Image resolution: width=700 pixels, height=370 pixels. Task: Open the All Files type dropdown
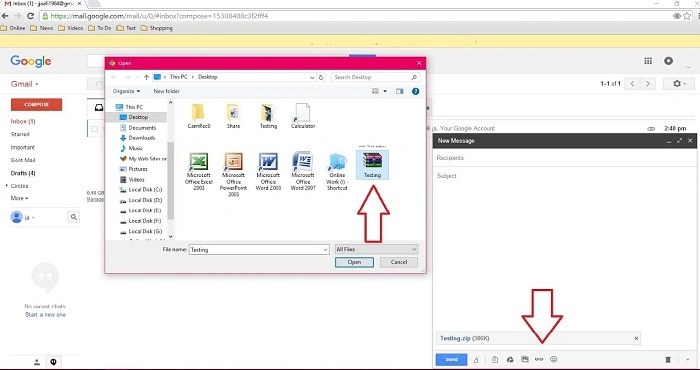point(376,249)
